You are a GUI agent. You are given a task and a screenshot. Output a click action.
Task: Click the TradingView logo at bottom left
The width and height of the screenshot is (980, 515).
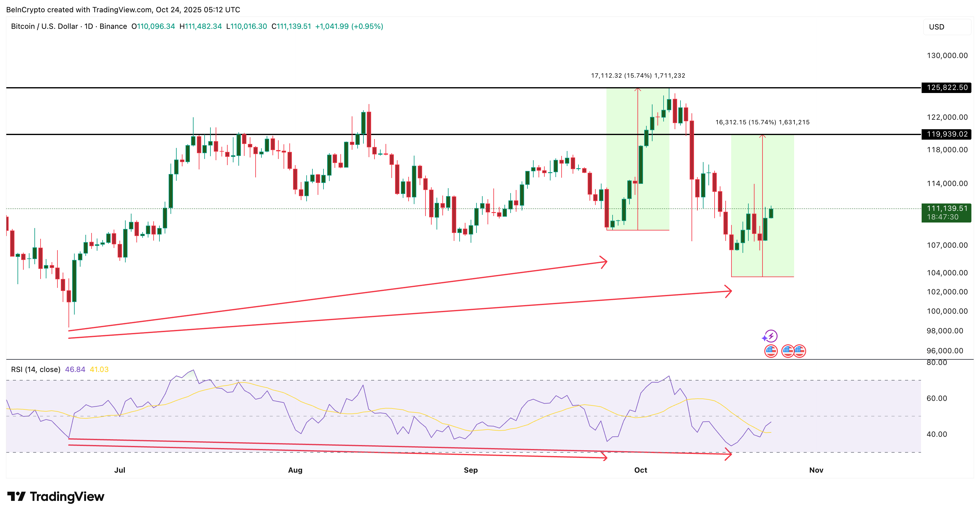coord(56,496)
